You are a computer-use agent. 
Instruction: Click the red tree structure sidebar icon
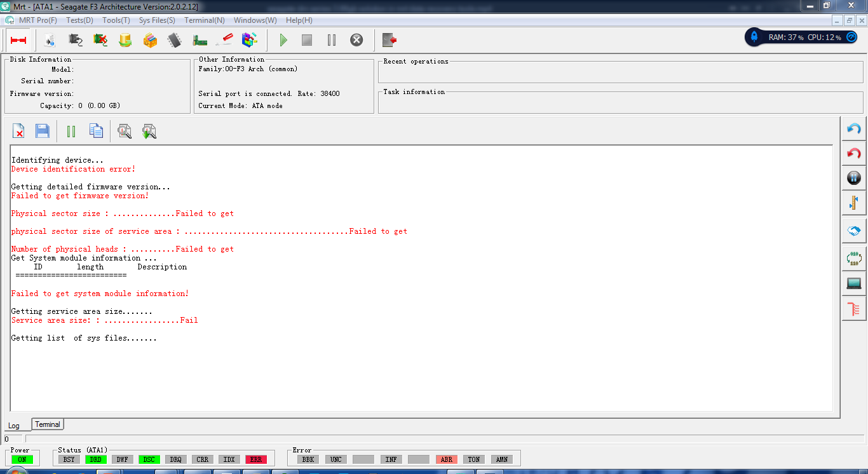(x=854, y=309)
